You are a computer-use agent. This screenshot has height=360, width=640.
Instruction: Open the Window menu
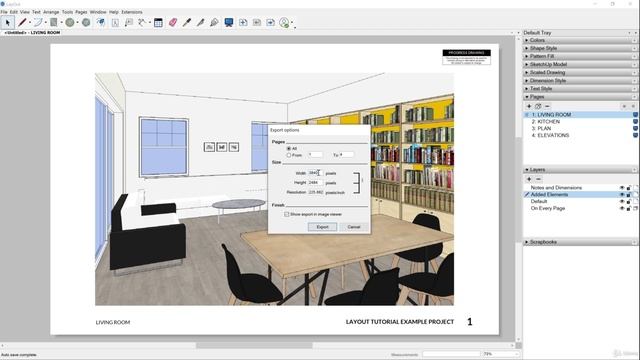(x=98, y=12)
